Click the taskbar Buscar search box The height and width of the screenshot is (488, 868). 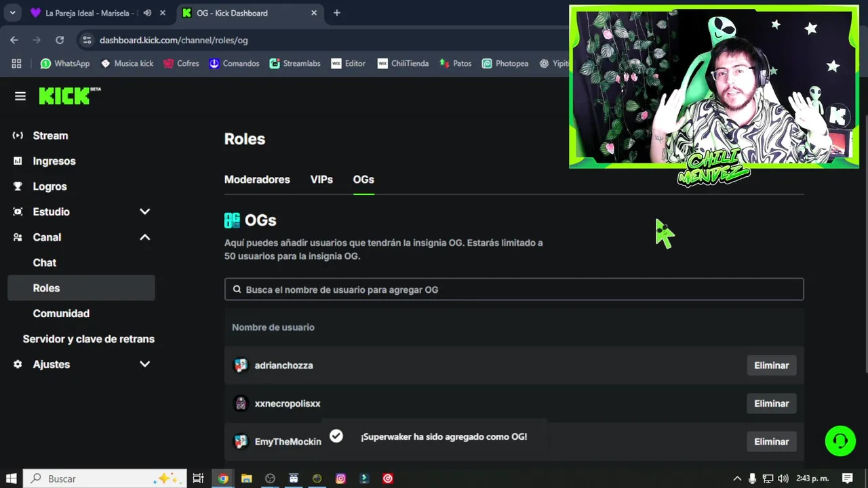pyautogui.click(x=105, y=479)
